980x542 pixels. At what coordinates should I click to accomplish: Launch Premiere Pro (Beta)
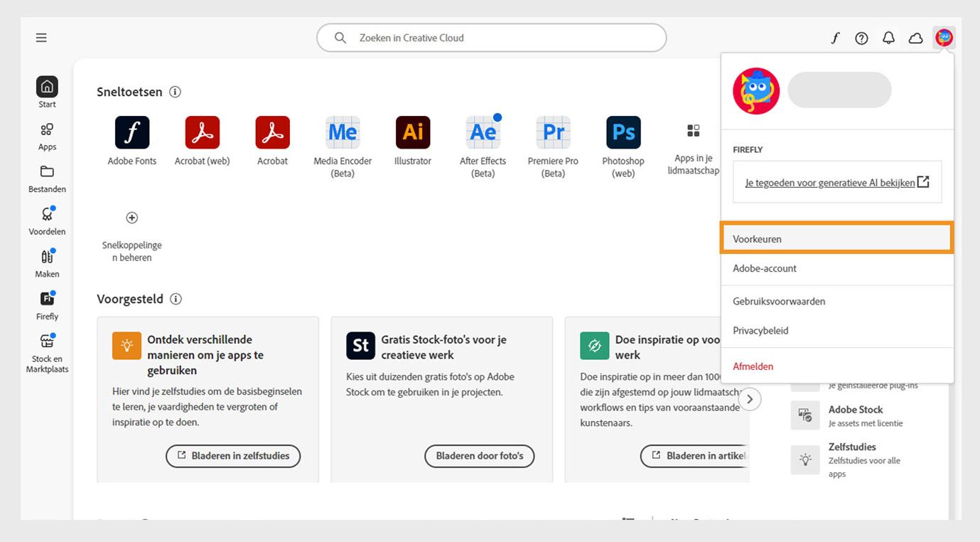pos(554,147)
